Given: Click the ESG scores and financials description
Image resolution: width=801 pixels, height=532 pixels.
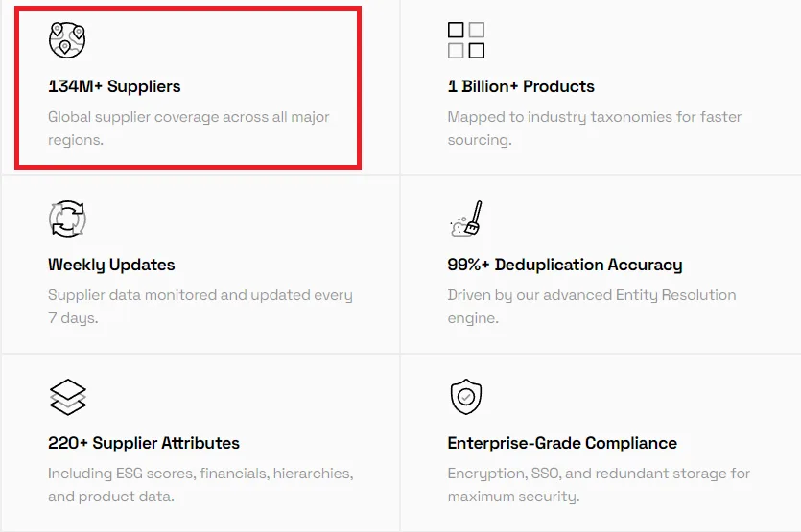Looking at the screenshot, I should click(200, 484).
